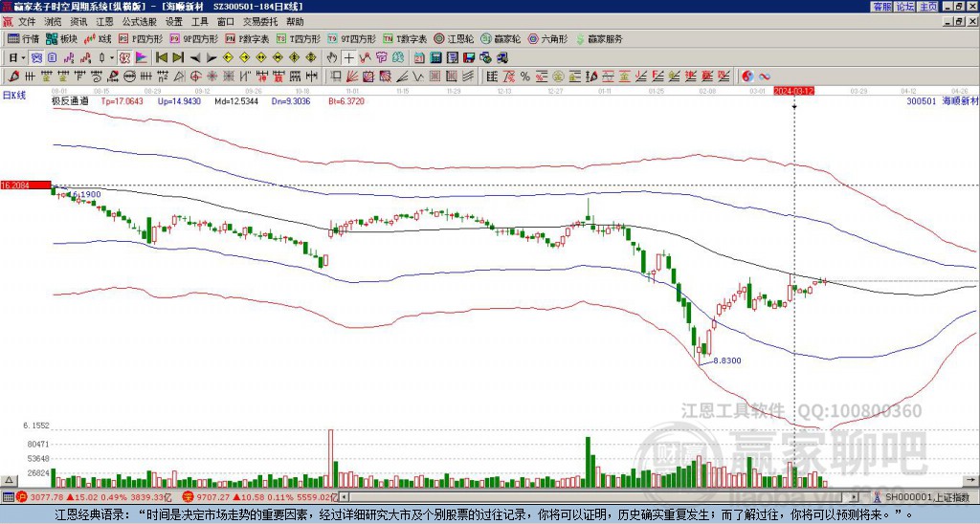The image size is (980, 524).
Task: Select the Gann fan lines tool
Action: point(352,76)
